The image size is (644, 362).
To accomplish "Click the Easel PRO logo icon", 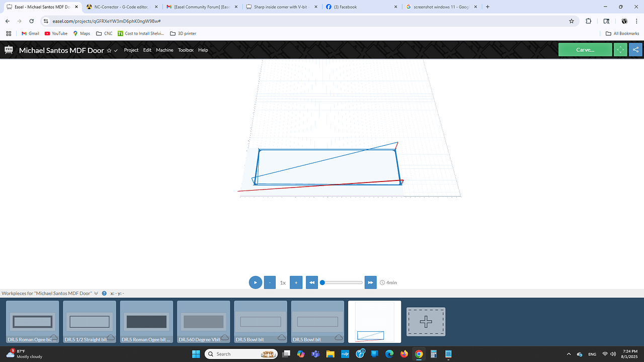I will point(8,50).
